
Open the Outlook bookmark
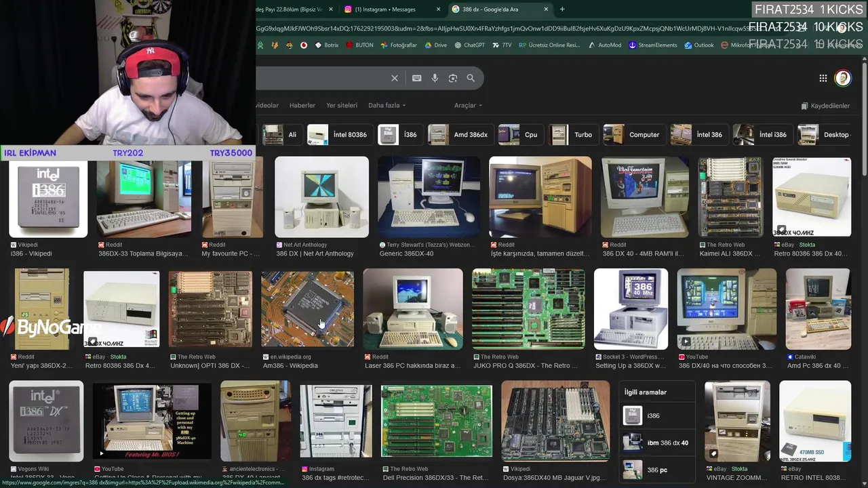click(x=698, y=45)
